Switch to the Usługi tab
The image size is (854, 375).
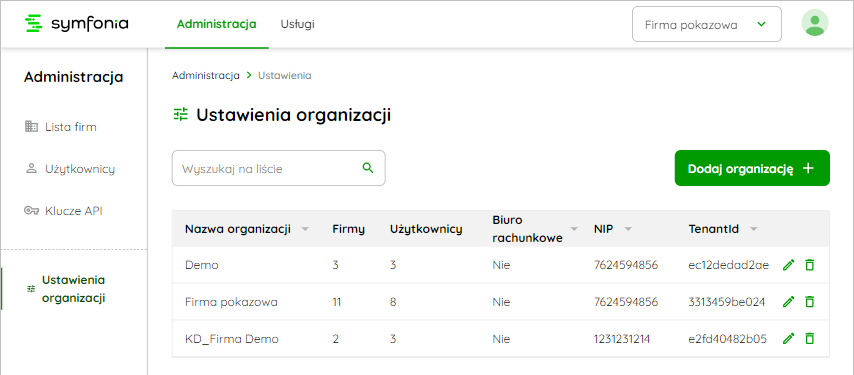click(297, 24)
